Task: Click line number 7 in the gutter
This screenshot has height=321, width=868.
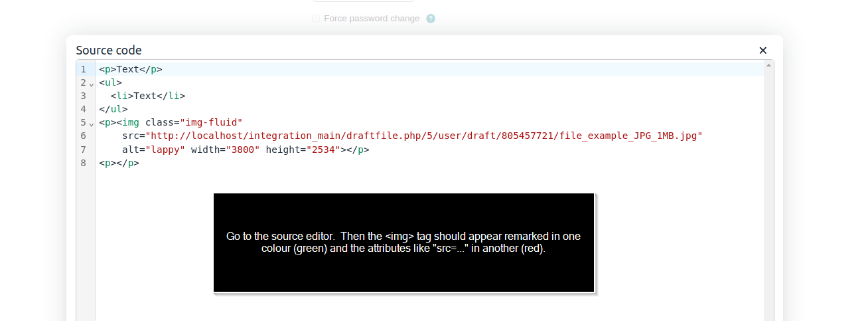Action: point(84,150)
